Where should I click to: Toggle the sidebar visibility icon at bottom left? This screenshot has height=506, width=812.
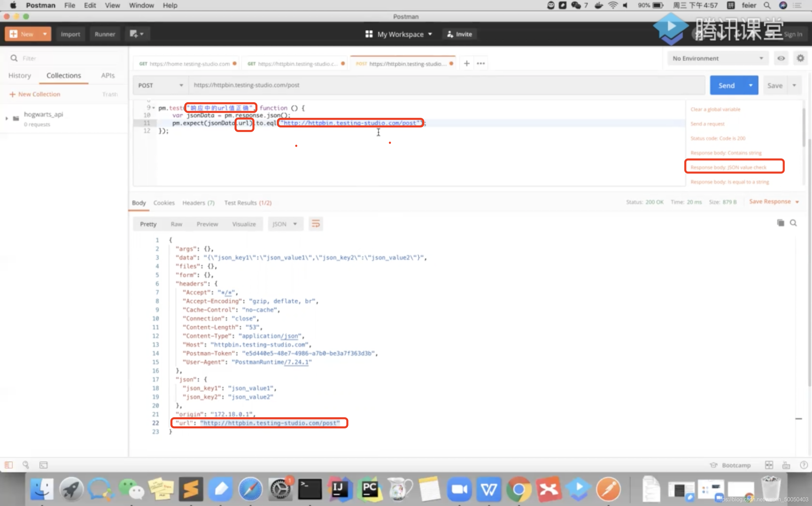9,465
